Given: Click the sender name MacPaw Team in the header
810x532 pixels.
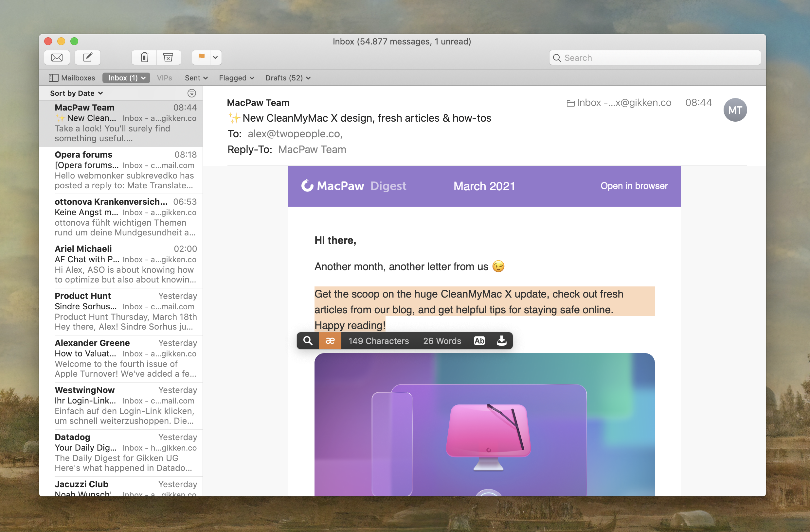Looking at the screenshot, I should 258,103.
